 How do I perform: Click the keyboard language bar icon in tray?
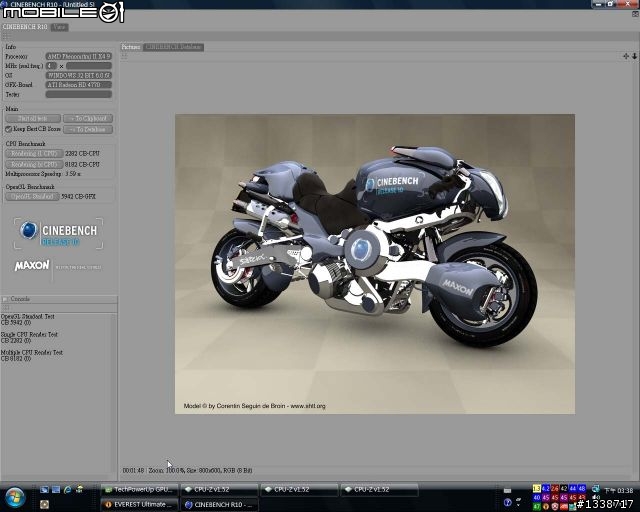point(507,491)
